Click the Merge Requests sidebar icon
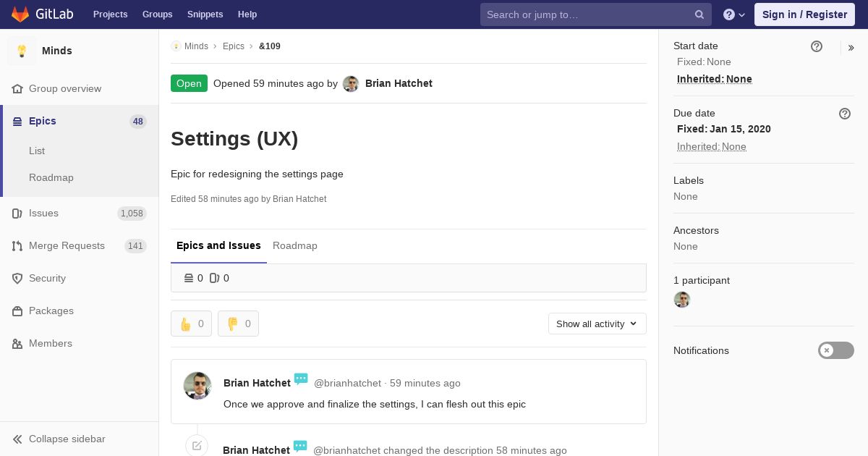868x456 pixels. click(x=17, y=245)
